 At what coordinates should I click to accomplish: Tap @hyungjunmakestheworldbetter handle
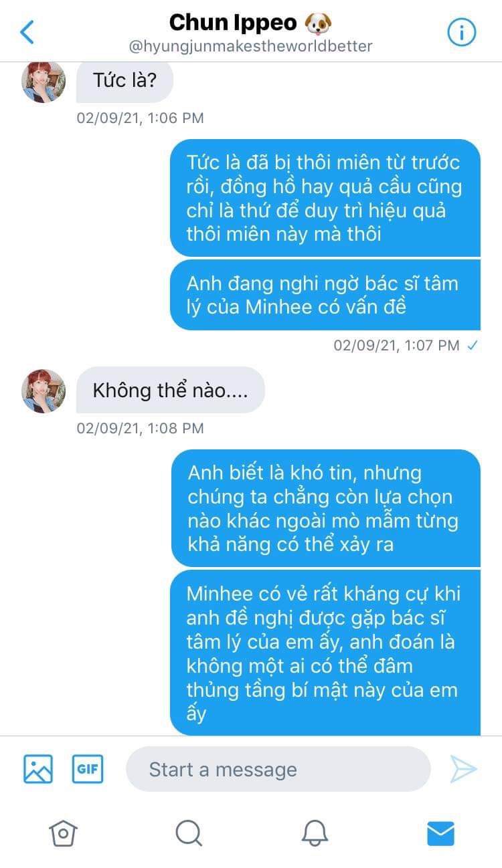(x=250, y=47)
